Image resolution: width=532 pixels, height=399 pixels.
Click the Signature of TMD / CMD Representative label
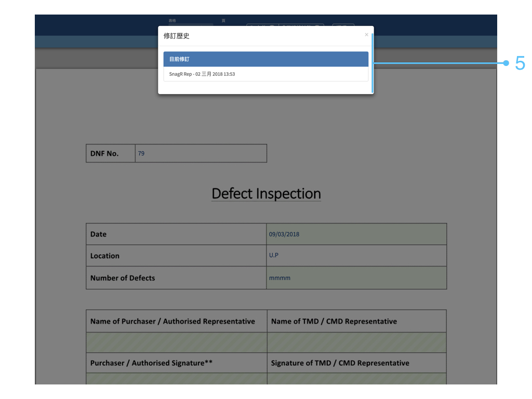click(x=340, y=363)
